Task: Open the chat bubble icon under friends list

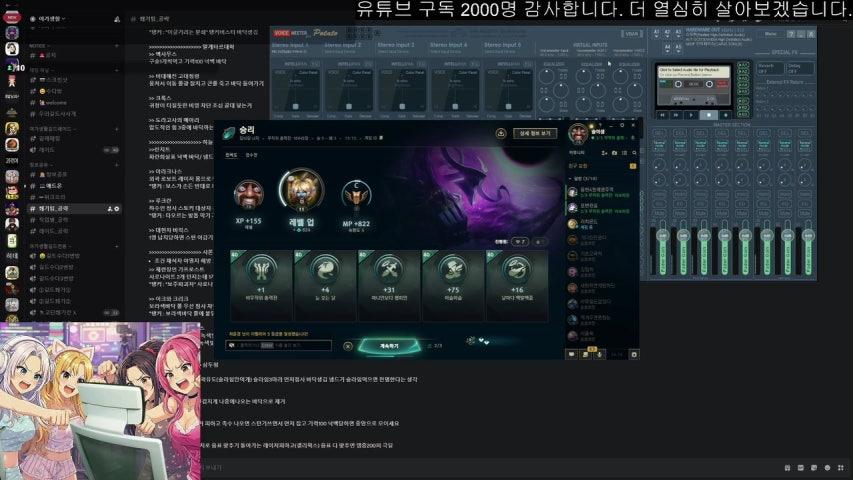Action: (x=571, y=354)
